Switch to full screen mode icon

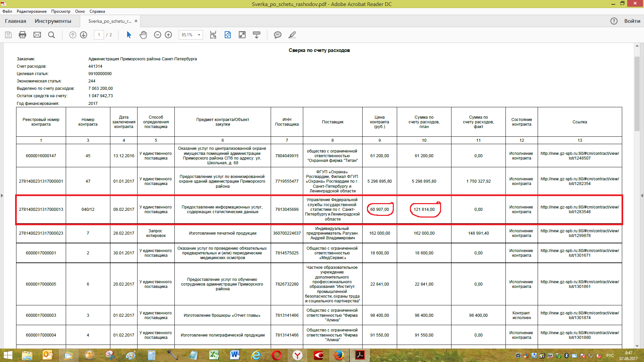point(242,35)
